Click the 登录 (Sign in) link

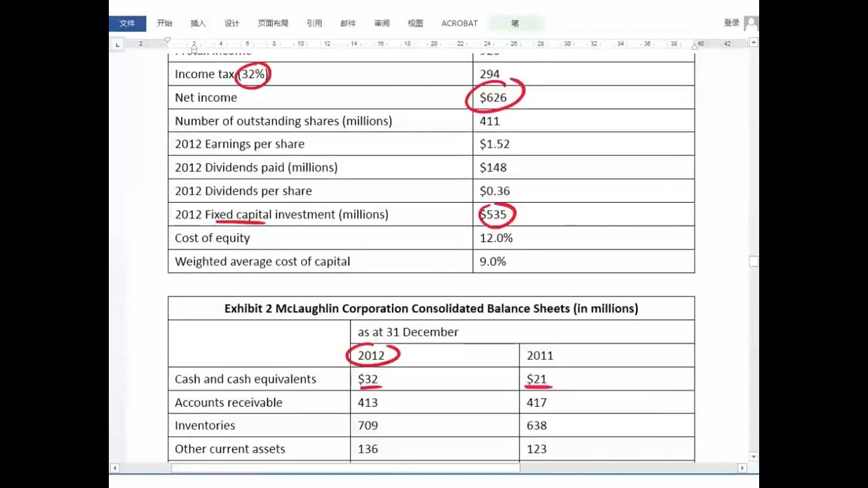click(732, 23)
